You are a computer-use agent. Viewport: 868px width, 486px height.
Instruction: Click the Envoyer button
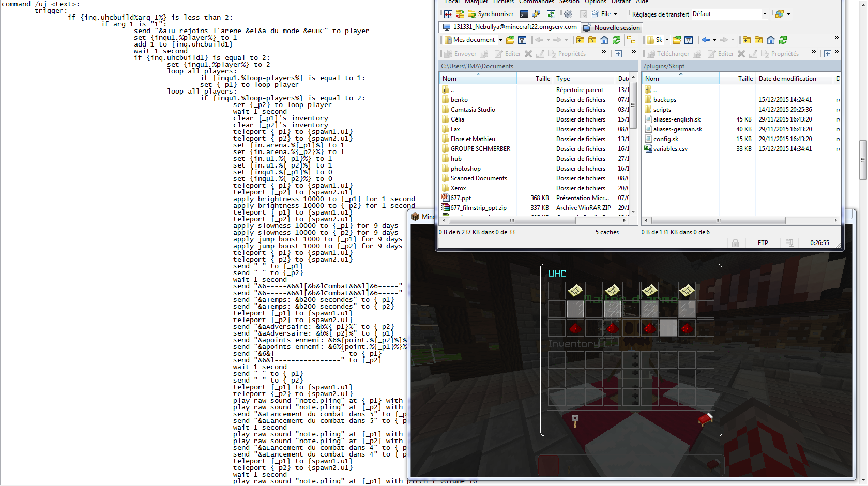tap(460, 54)
